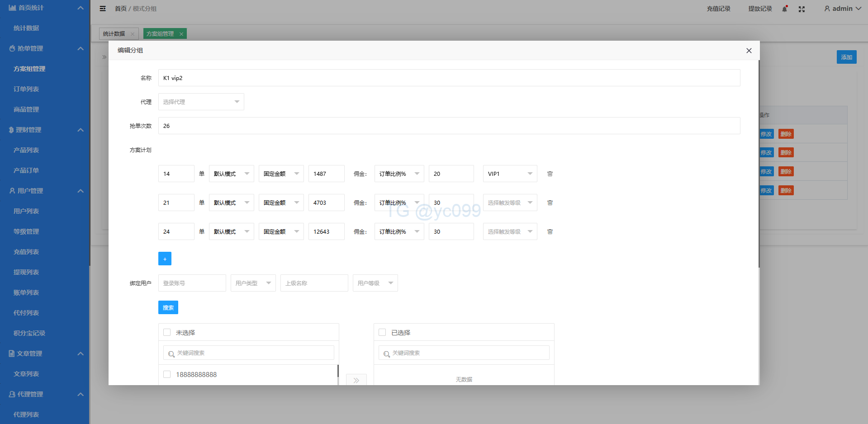Open the 选择代理 agent dropdown
868x424 pixels.
pyautogui.click(x=201, y=102)
